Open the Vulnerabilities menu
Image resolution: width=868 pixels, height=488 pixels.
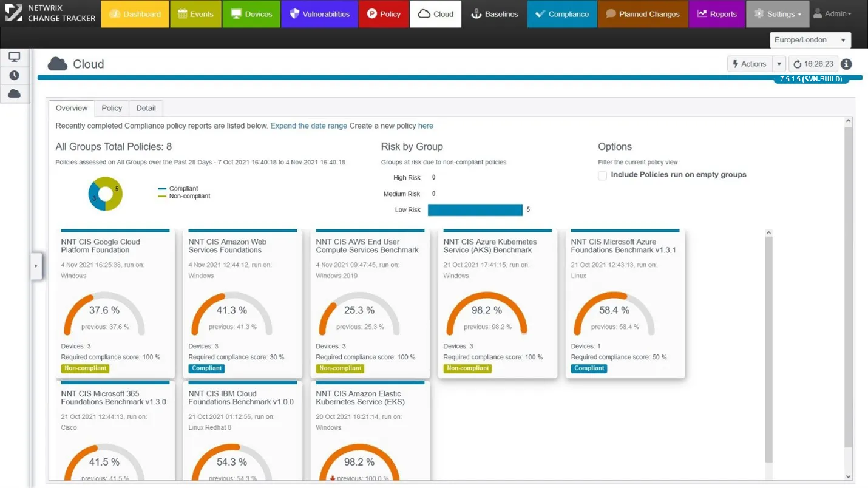tap(320, 14)
